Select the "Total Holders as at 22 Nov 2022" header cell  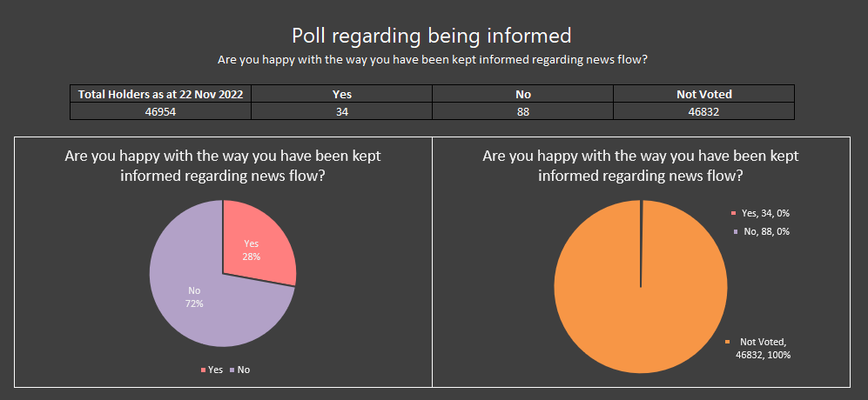(161, 94)
